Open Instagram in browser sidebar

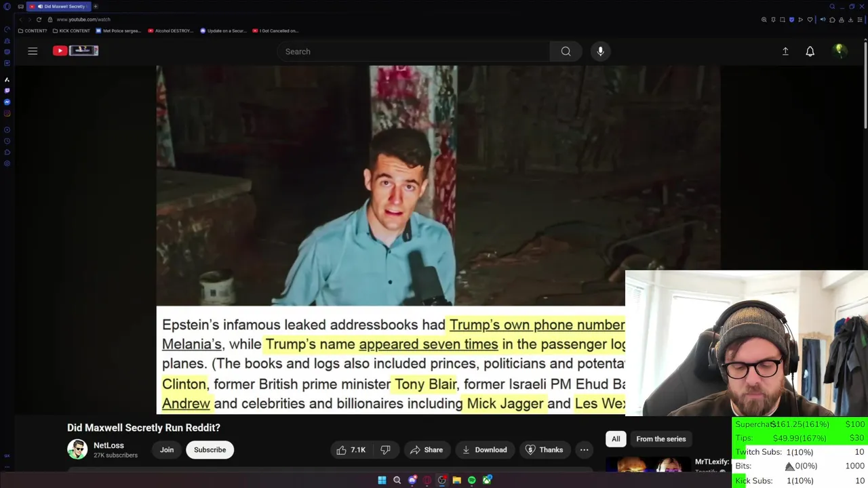point(7,113)
